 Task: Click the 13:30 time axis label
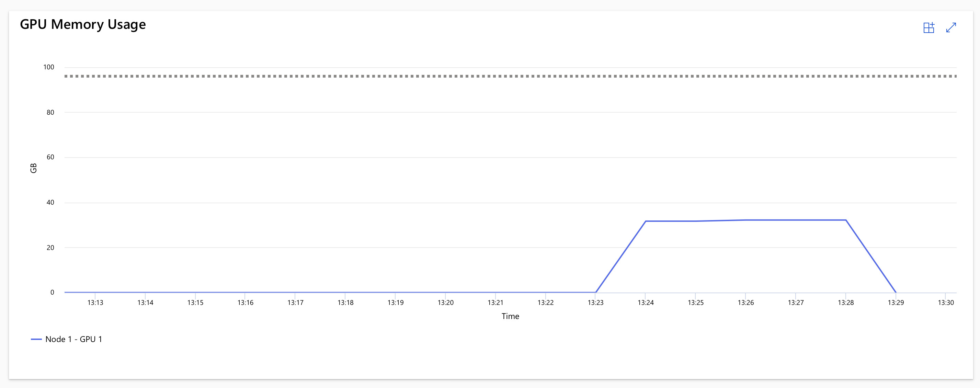pos(946,303)
